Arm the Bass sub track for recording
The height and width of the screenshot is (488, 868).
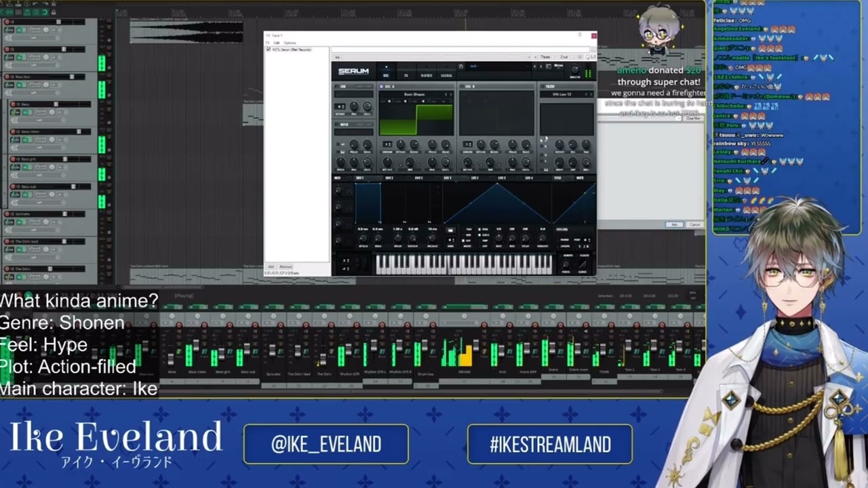point(13,186)
